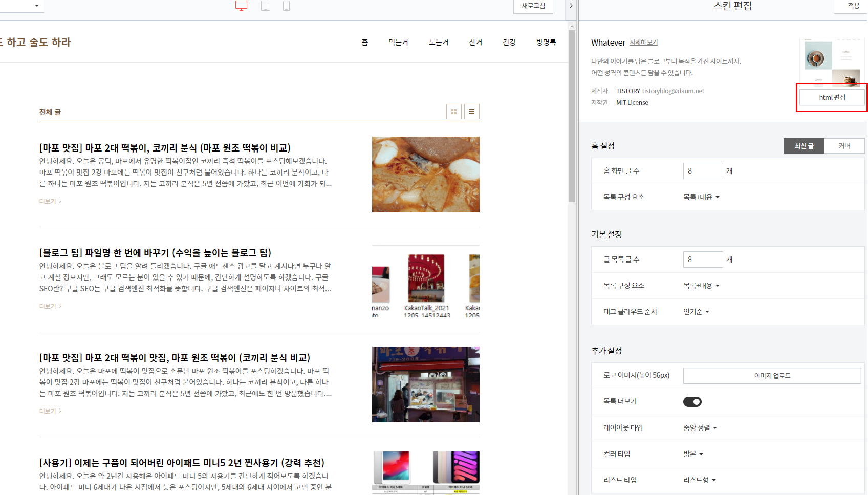This screenshot has width=868, height=495.
Task: Switch to tablet preview mode icon
Action: click(265, 6)
